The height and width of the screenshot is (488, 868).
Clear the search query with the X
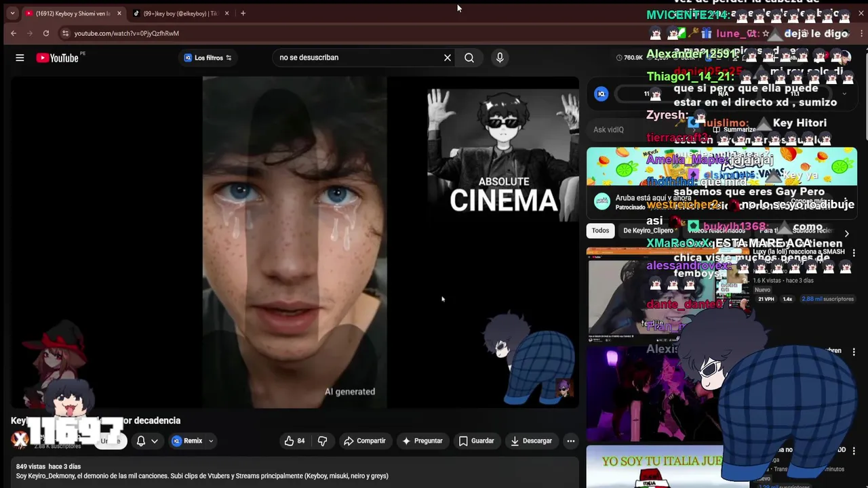(x=448, y=58)
